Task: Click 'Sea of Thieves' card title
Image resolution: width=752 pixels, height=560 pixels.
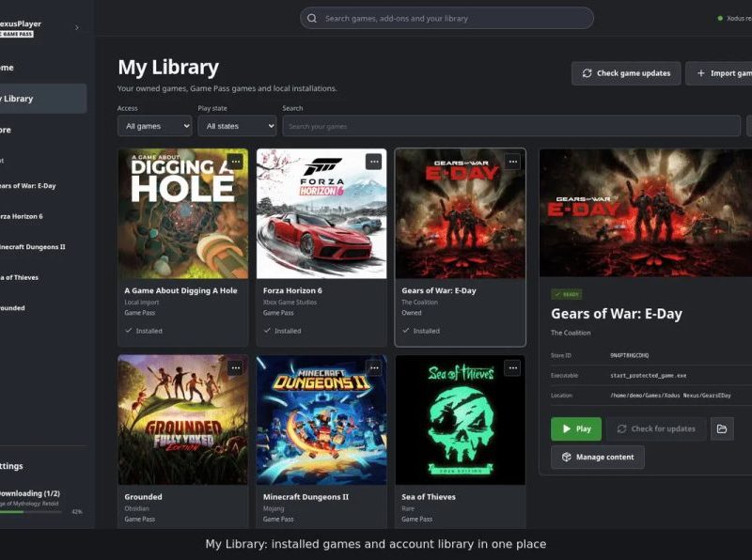Action: pyautogui.click(x=429, y=497)
